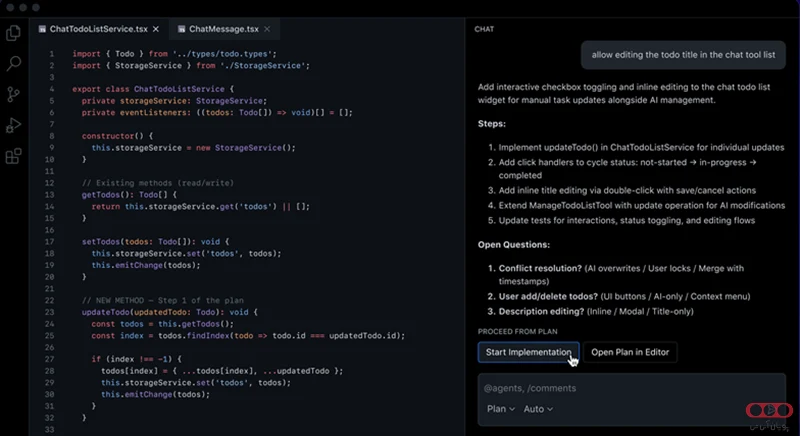Close the ChatMessage.tsx tab
The image size is (800, 436).
267,29
